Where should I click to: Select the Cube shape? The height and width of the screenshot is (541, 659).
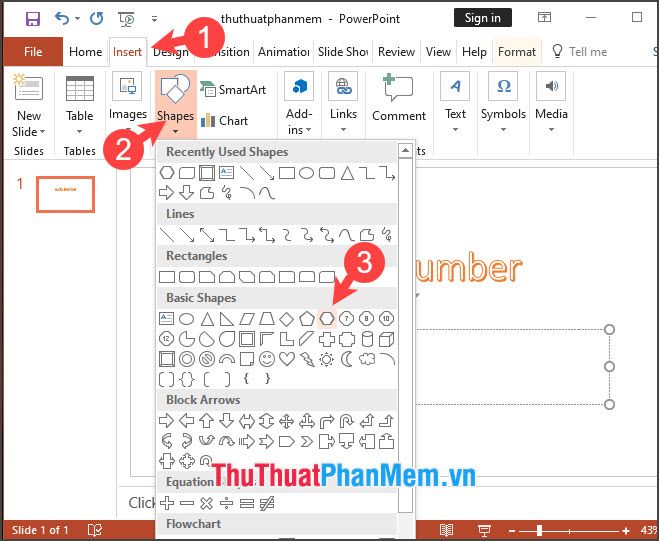(387, 339)
